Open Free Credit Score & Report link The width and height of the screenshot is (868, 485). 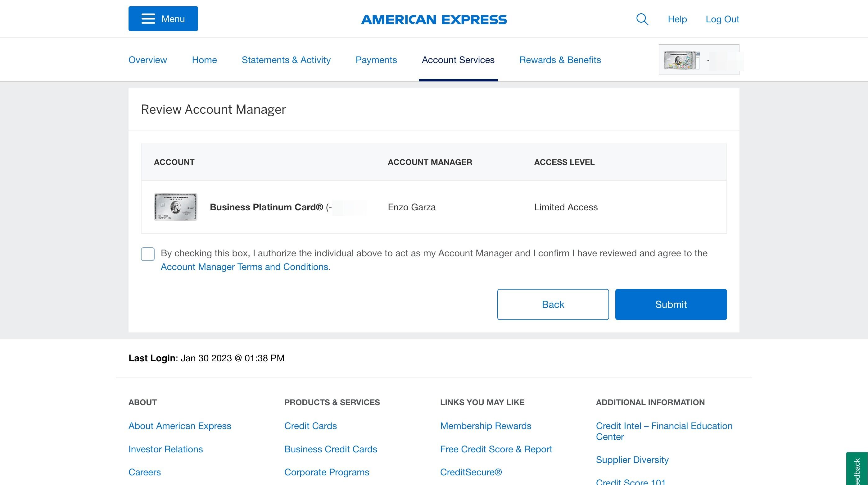[496, 449]
